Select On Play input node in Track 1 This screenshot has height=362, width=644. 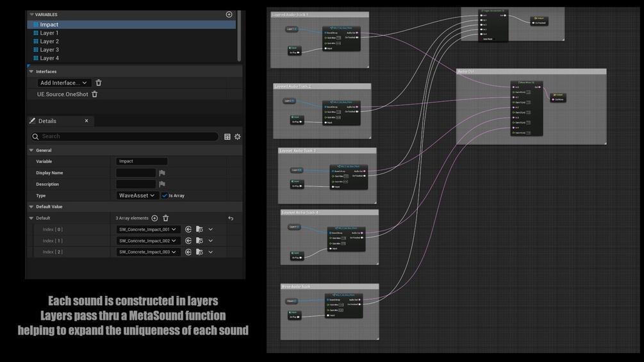(x=295, y=51)
